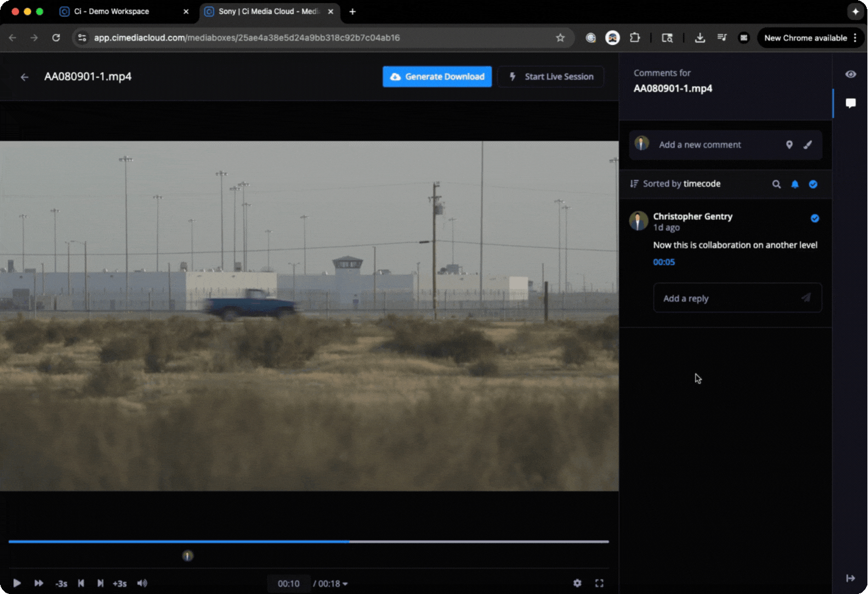Enter fullscreen video mode

coord(599,583)
